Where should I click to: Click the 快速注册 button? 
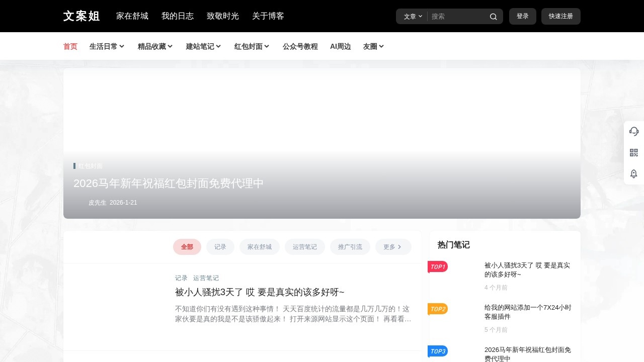tap(561, 16)
